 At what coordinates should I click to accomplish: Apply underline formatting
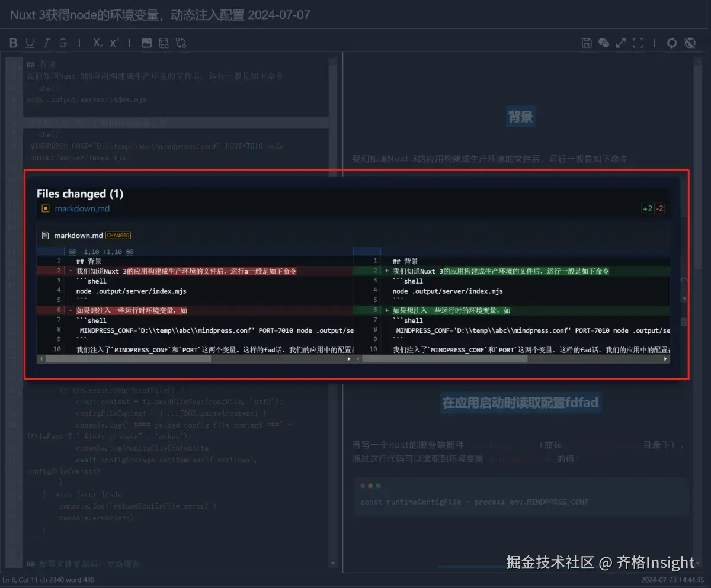(30, 43)
